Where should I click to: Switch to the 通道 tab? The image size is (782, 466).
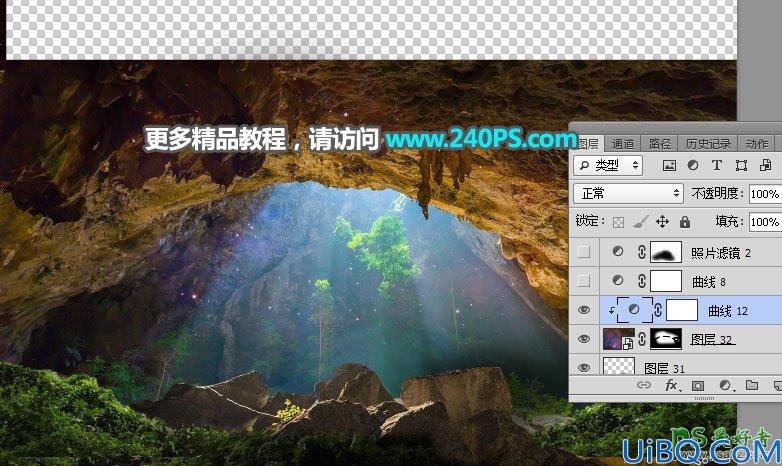pyautogui.click(x=622, y=144)
